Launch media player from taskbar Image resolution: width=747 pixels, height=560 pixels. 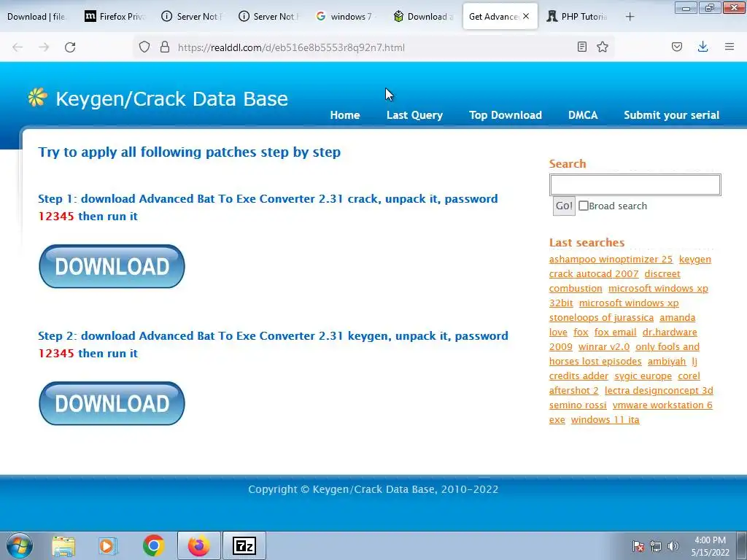[x=108, y=546]
